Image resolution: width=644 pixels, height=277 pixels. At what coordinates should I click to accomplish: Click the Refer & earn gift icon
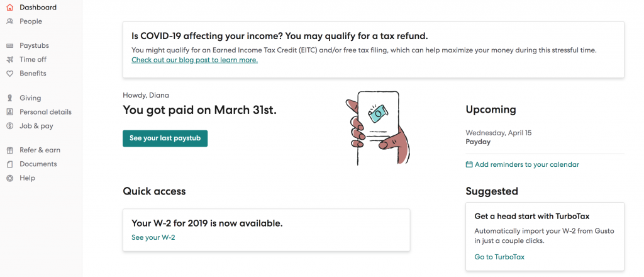(x=10, y=150)
